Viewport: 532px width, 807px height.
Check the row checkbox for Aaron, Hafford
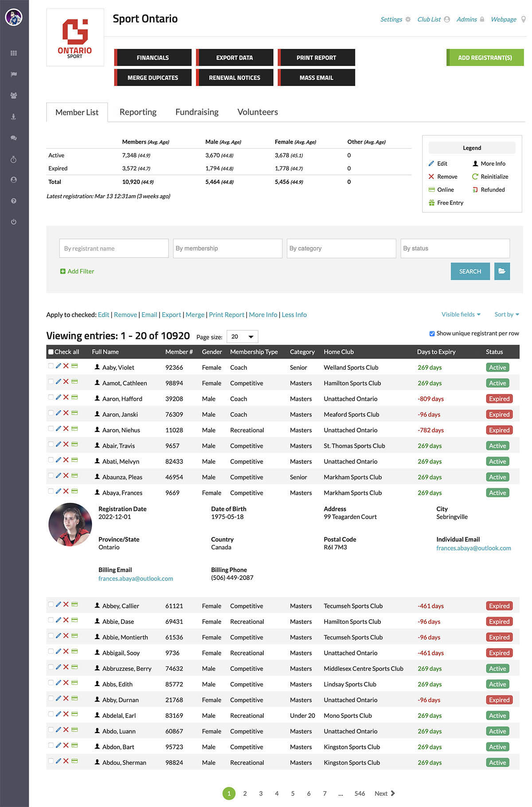pos(51,397)
